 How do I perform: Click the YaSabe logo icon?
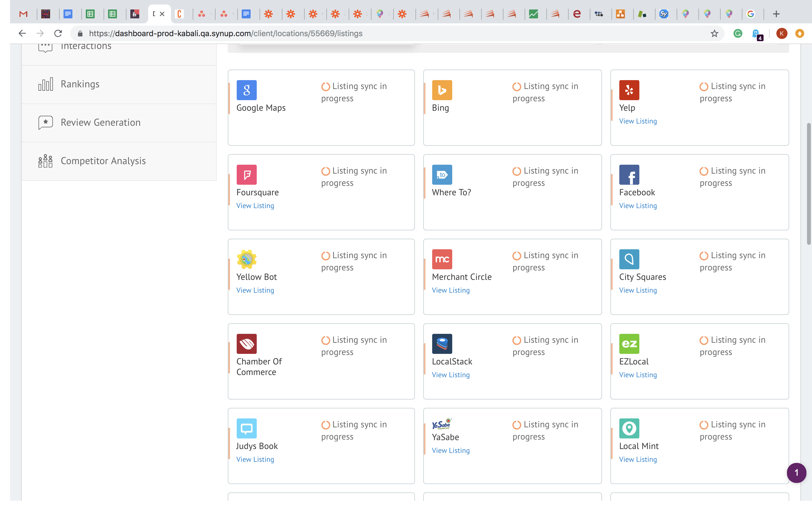(442, 424)
